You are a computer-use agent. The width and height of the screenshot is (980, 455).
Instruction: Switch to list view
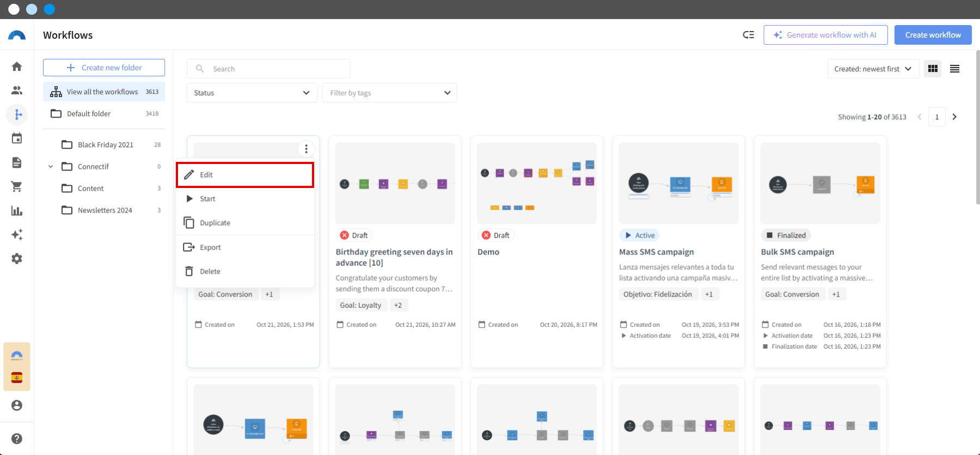954,69
